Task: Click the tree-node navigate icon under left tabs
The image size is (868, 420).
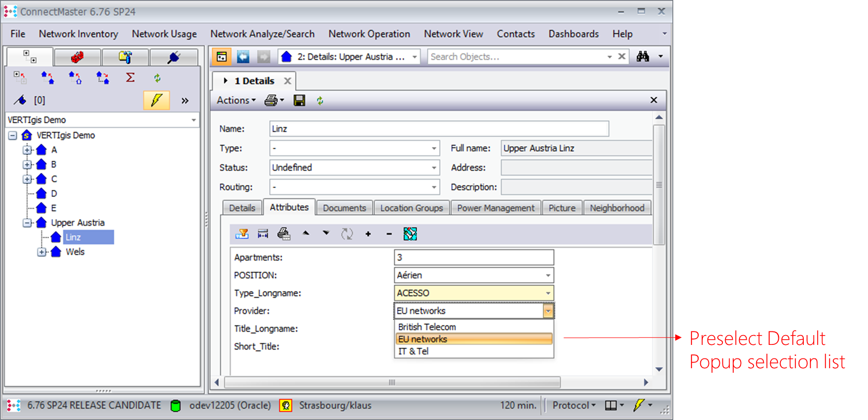Action: 20,78
